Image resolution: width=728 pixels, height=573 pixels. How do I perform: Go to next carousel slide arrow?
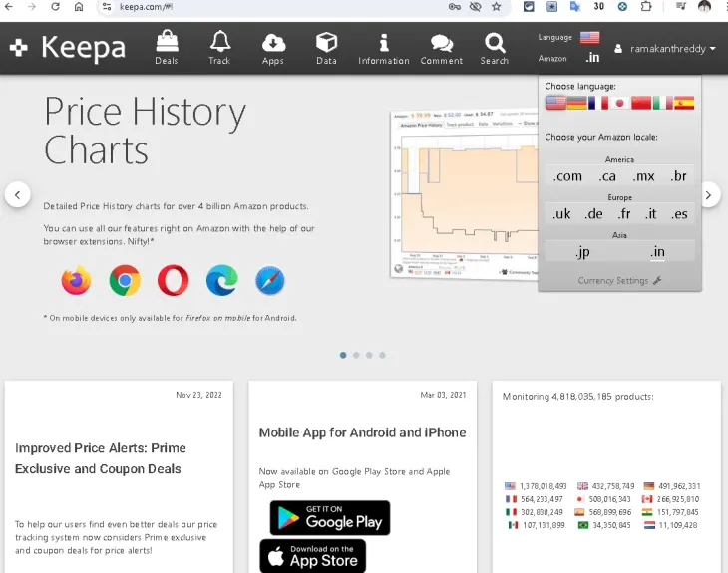709,195
